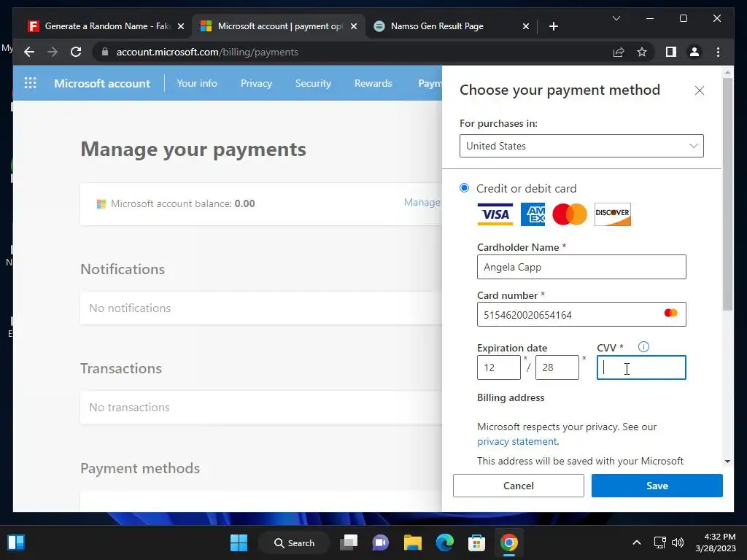Open the Security menu

[x=313, y=83]
